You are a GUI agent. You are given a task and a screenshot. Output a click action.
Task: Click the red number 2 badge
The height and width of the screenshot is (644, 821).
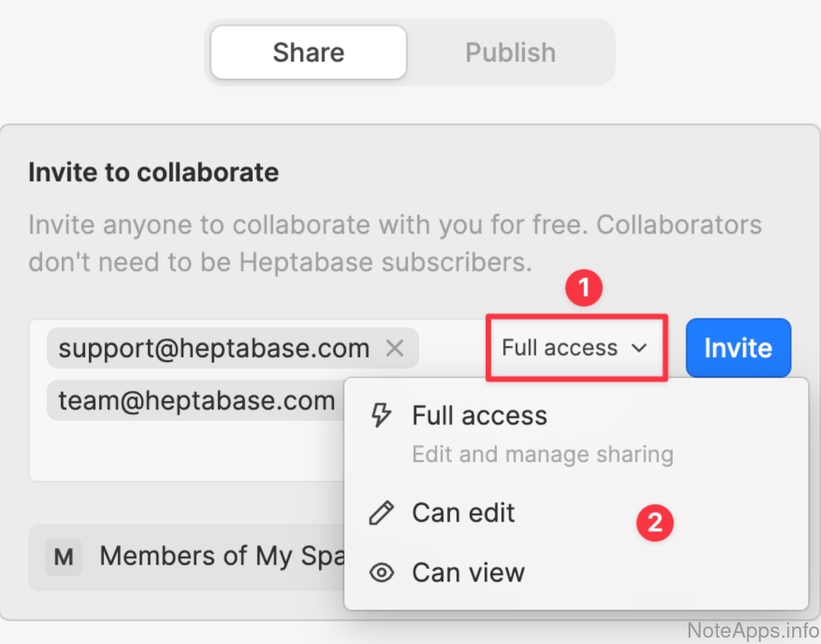coord(655,523)
